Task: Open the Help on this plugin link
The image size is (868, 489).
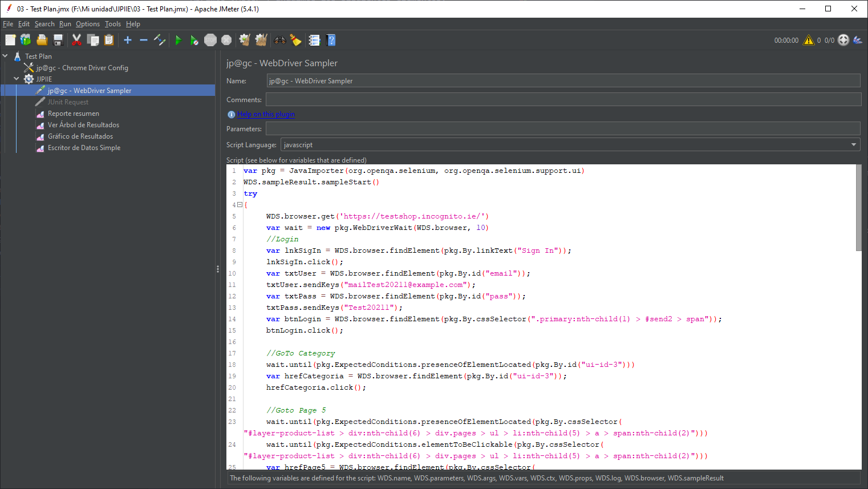Action: pyautogui.click(x=266, y=114)
